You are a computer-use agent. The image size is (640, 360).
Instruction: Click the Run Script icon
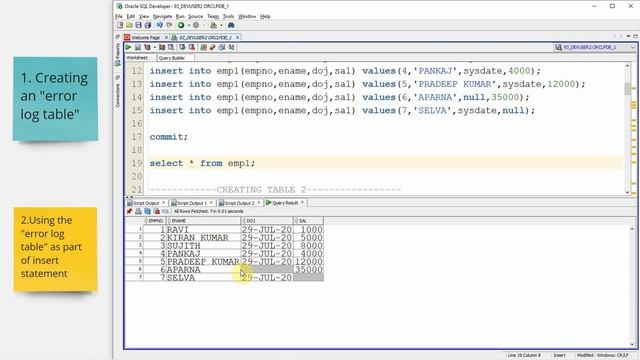tap(138, 47)
